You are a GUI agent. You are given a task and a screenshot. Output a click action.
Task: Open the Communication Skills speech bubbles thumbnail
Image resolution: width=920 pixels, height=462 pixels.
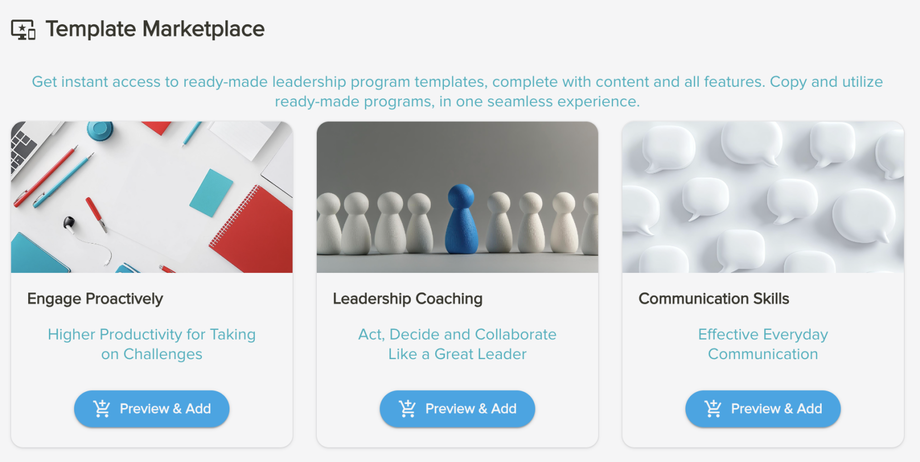click(x=763, y=197)
